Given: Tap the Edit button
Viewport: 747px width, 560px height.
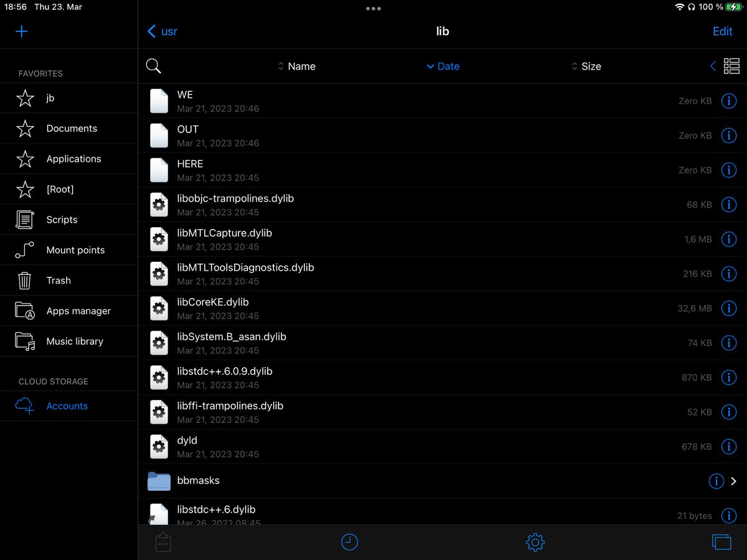Looking at the screenshot, I should (x=722, y=31).
